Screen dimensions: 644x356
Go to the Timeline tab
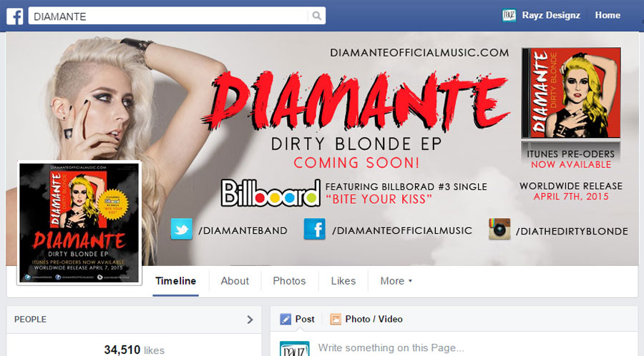click(x=175, y=281)
